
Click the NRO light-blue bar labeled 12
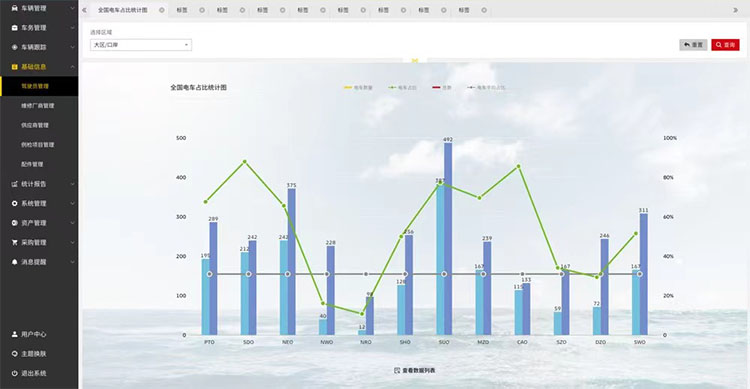(362, 333)
